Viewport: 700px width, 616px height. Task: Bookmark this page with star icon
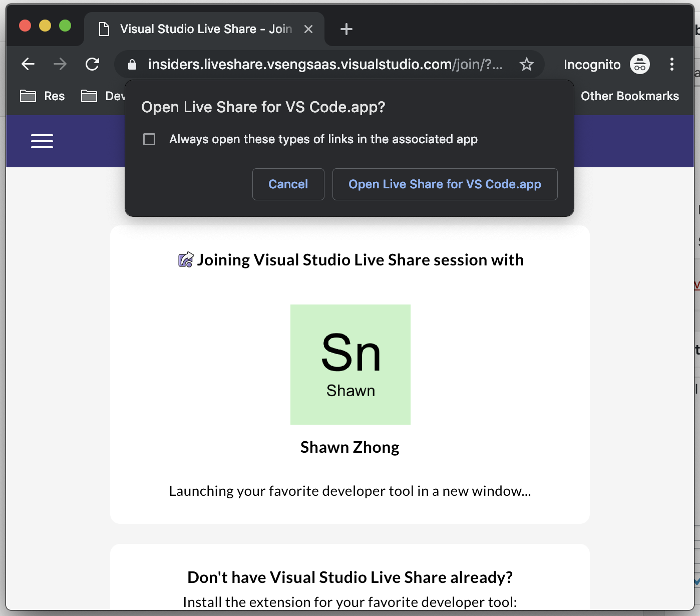coord(526,64)
